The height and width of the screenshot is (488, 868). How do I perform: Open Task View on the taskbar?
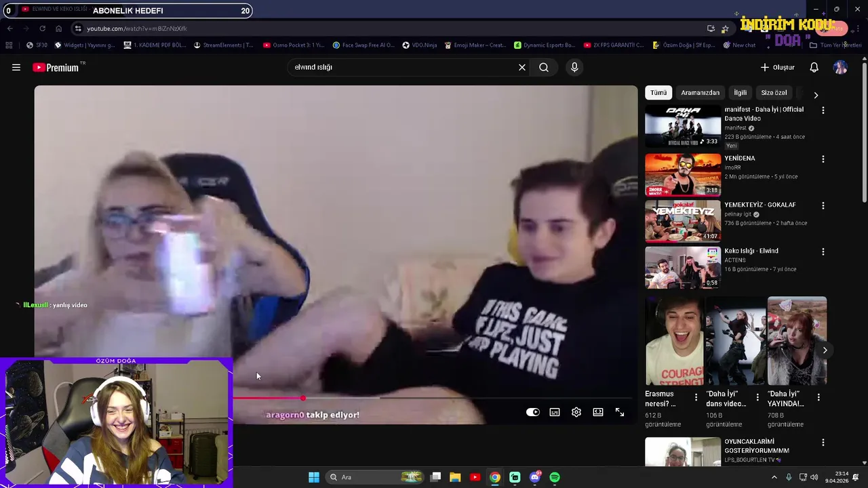click(435, 477)
